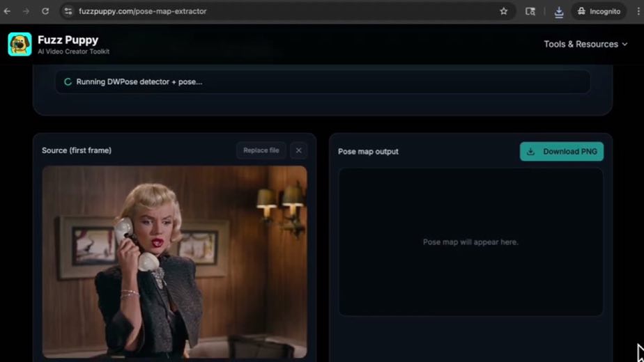Click the Fuzz Puppy title link
This screenshot has width=644, height=362.
(x=68, y=40)
